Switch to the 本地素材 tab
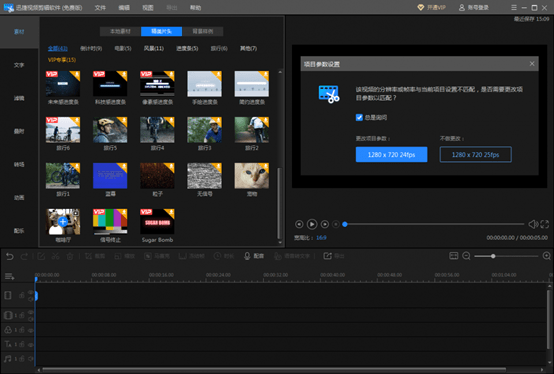The width and height of the screenshot is (554, 374). point(120,31)
